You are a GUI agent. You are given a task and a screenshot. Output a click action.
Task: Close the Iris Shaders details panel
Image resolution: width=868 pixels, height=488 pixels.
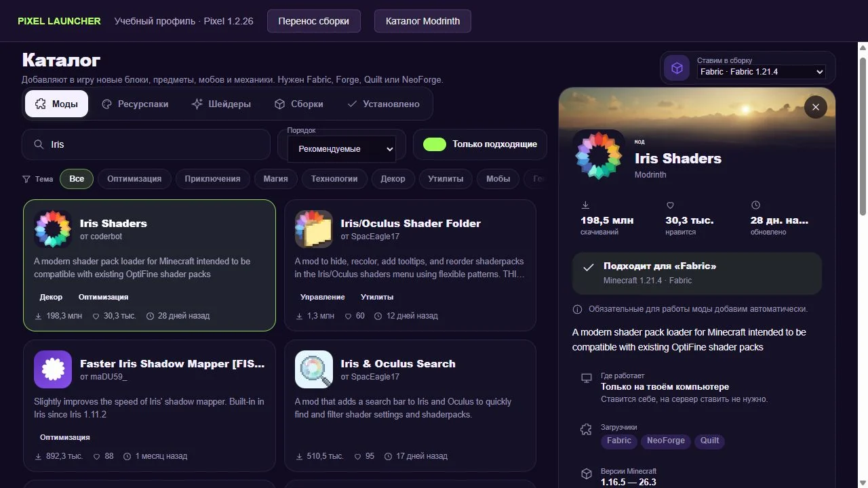[816, 107]
